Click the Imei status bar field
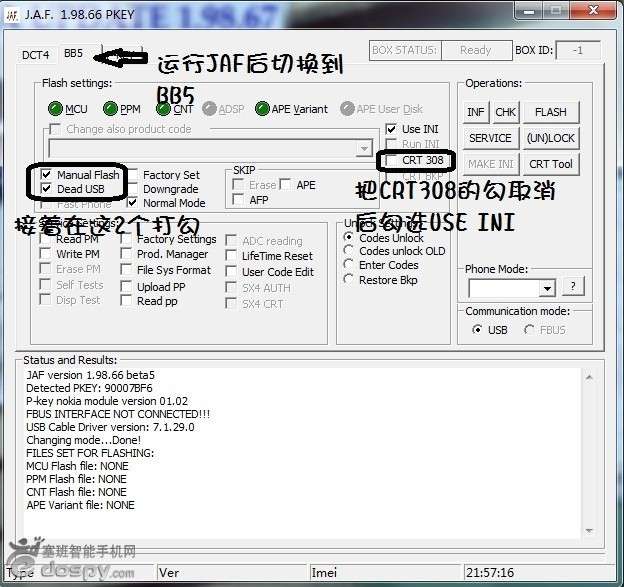This screenshot has width=624, height=587. pyautogui.click(x=386, y=573)
